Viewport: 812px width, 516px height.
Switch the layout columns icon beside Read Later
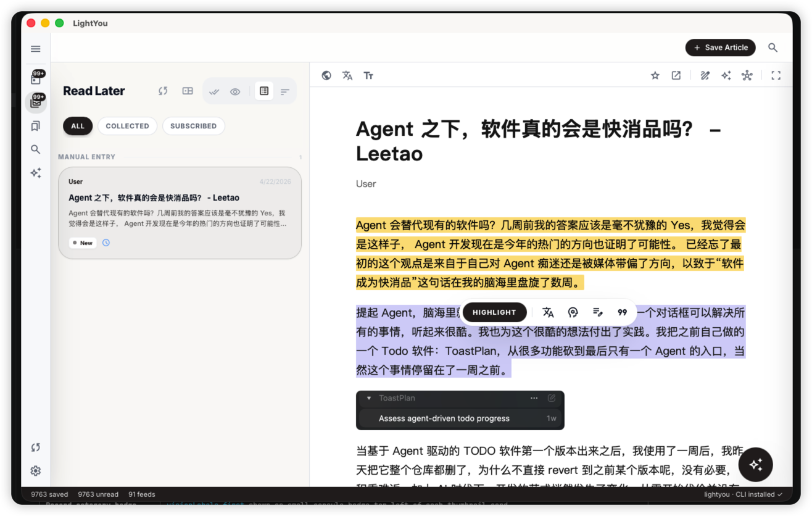point(188,91)
